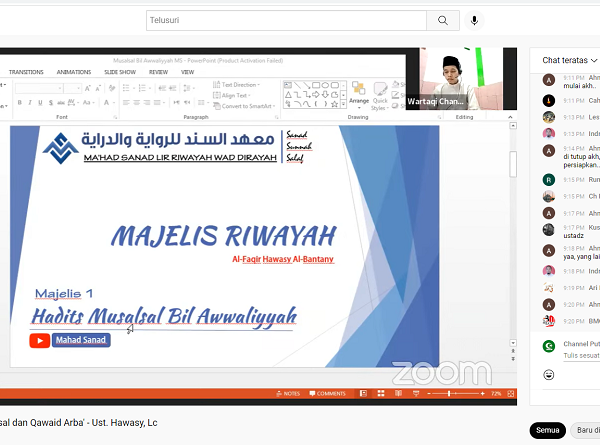Toggle Strikethrough formatting button

coord(61,103)
